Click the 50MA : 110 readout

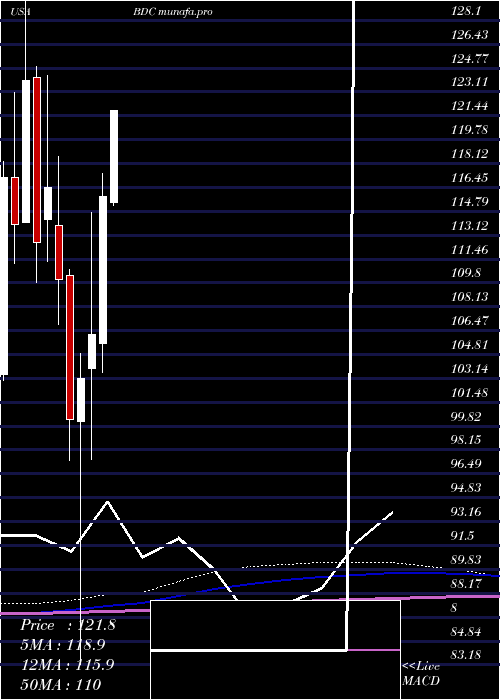(x=61, y=684)
